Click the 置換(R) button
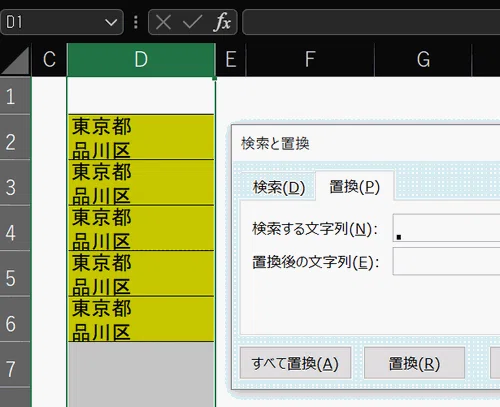This screenshot has width=500, height=407. pos(414,363)
